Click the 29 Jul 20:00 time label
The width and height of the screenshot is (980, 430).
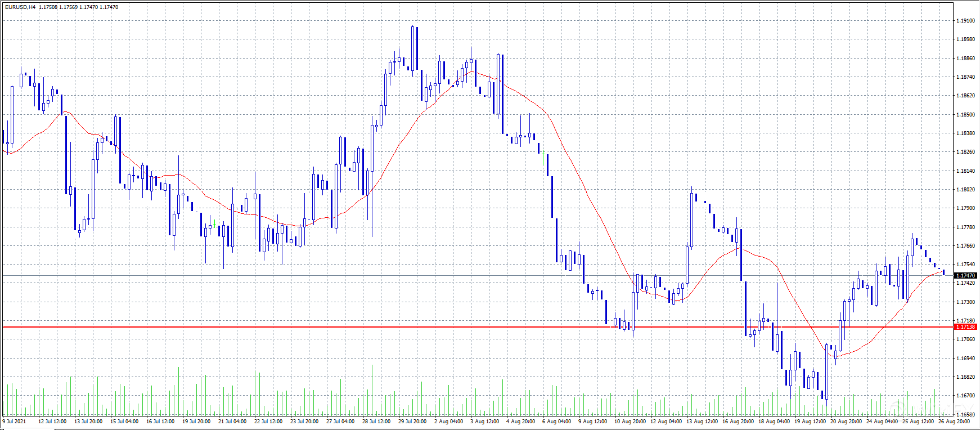coord(412,421)
